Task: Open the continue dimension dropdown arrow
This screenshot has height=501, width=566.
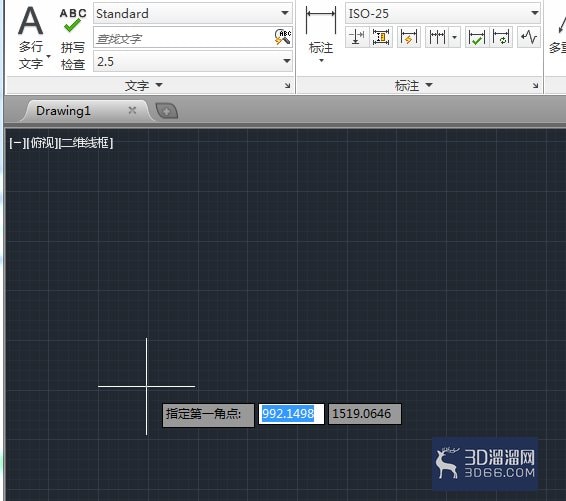Action: [x=454, y=37]
